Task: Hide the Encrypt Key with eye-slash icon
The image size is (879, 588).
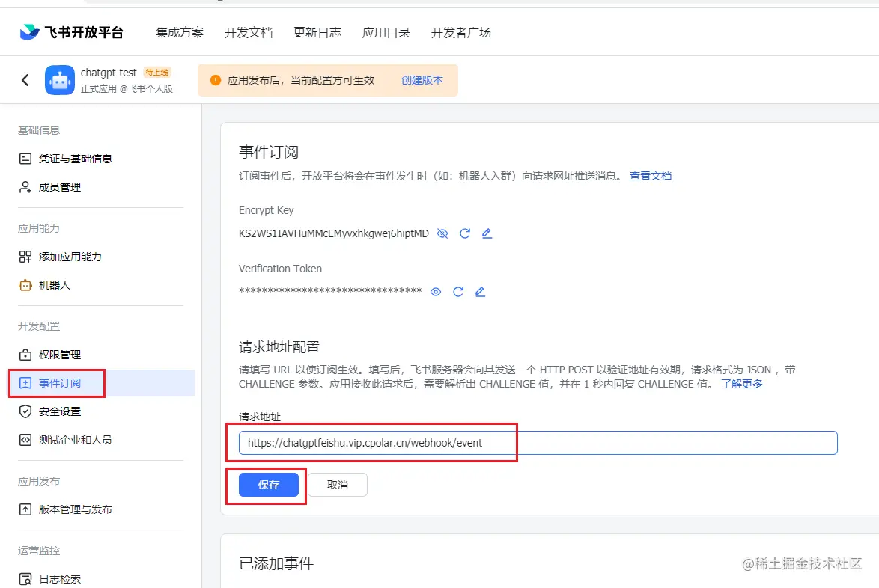Action: click(442, 233)
